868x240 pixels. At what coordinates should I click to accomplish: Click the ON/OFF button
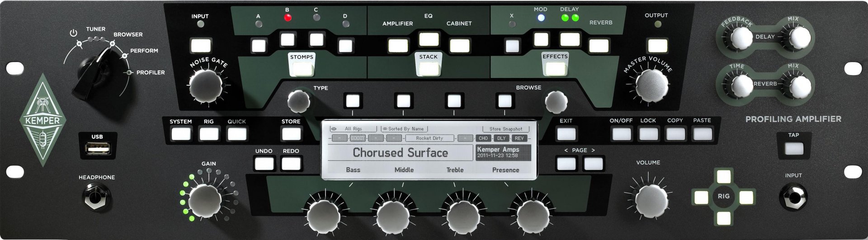tap(621, 134)
